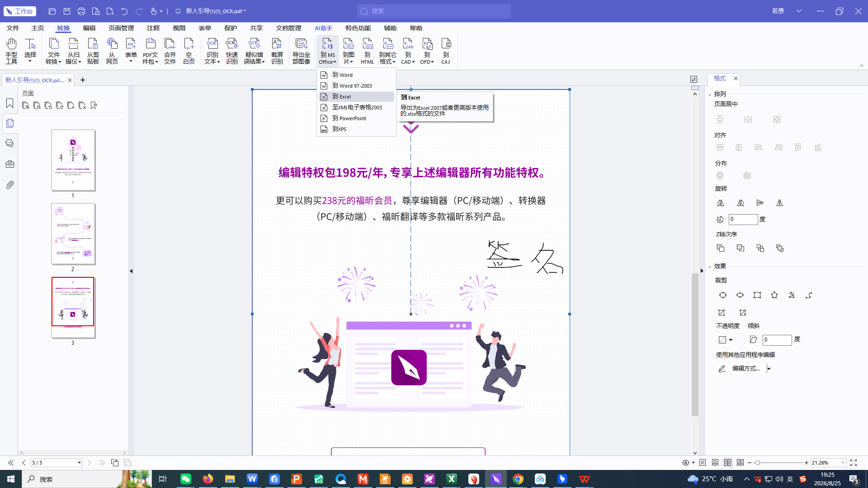Click convert to HTML icon
The image size is (868, 488).
367,51
